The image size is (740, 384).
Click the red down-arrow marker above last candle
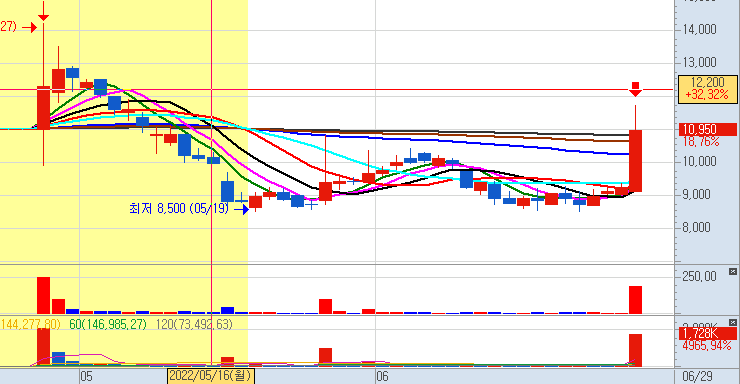pyautogui.click(x=635, y=89)
